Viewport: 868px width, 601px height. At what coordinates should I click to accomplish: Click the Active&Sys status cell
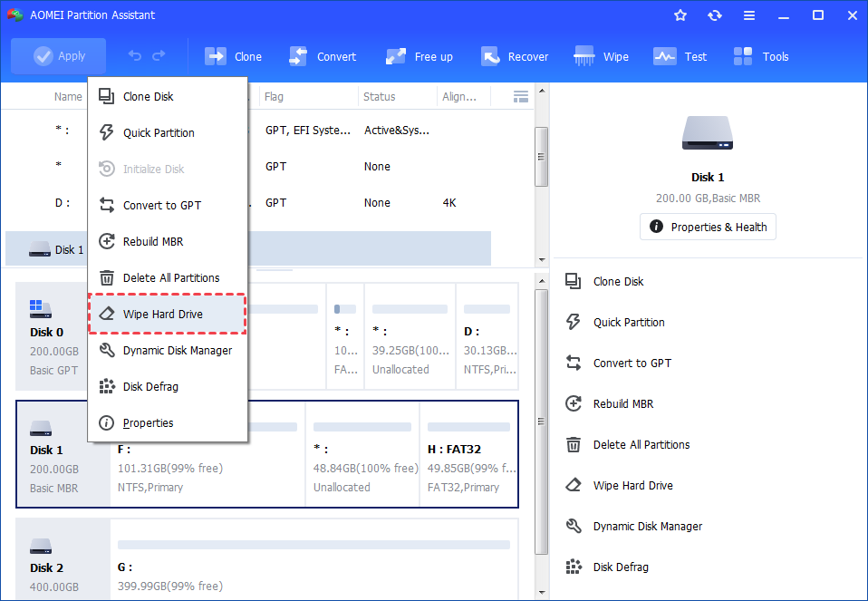point(396,131)
